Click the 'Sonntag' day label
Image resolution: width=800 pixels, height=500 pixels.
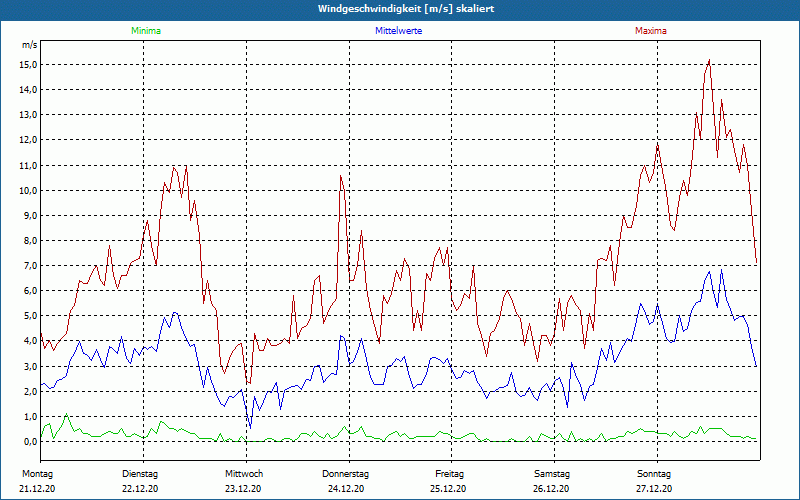654,474
